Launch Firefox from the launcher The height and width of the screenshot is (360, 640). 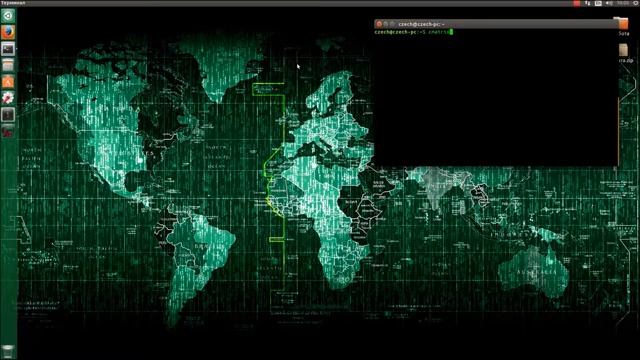pos(8,32)
